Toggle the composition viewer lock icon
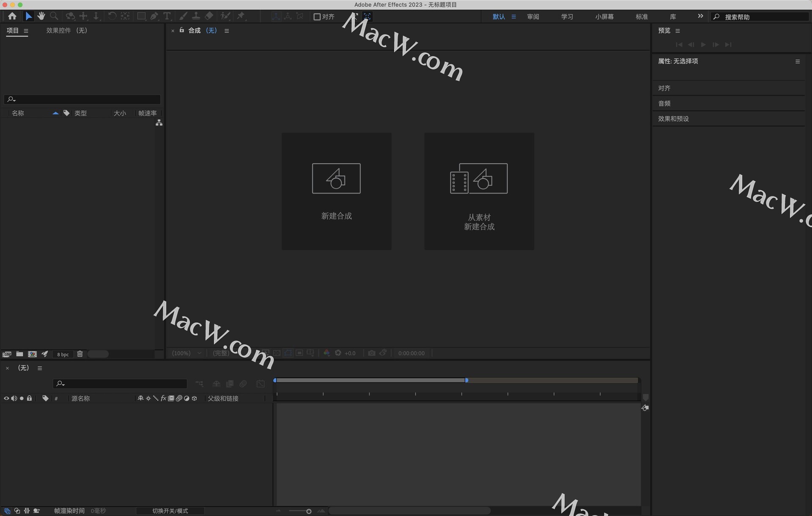812x516 pixels. tap(182, 30)
